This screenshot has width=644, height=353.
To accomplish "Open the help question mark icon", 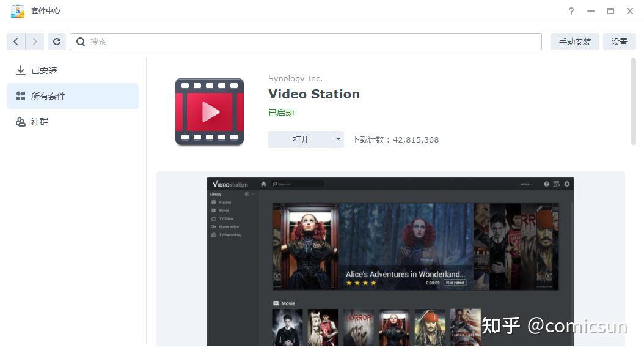I will point(571,11).
